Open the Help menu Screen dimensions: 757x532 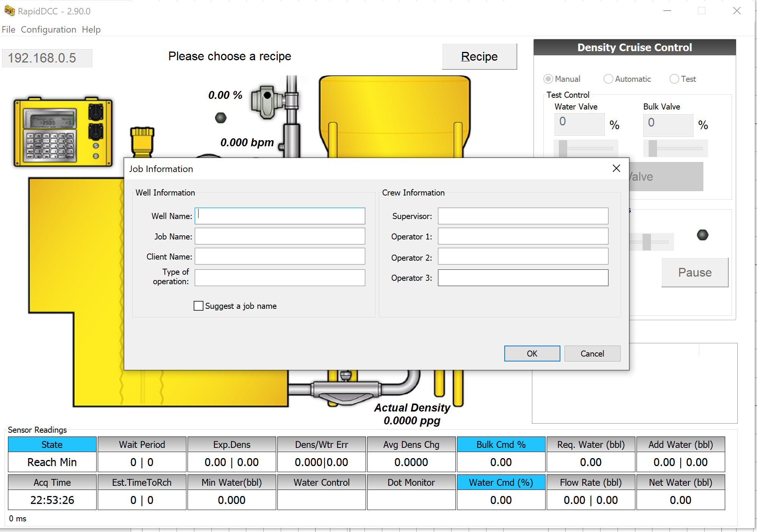coord(91,30)
